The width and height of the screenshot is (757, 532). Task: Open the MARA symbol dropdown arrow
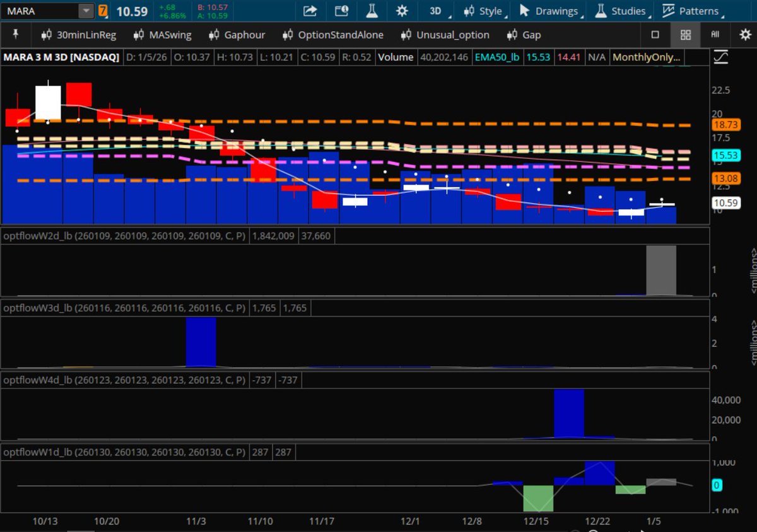click(x=85, y=11)
